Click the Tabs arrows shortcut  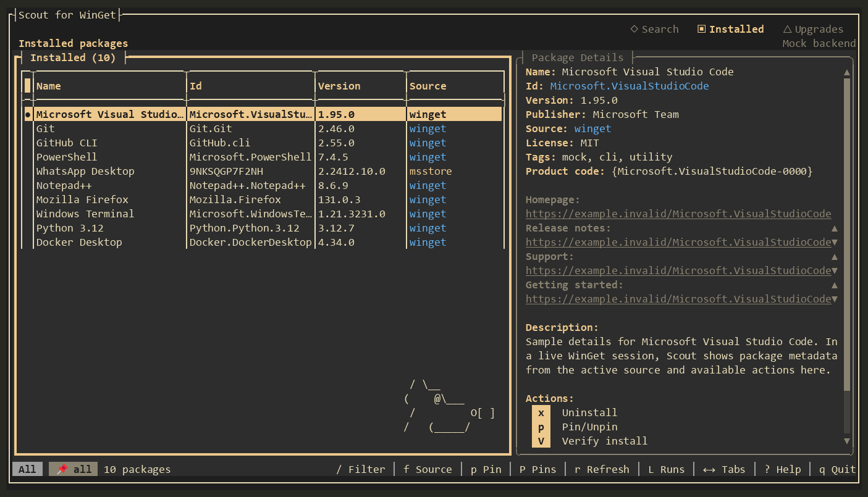(x=724, y=469)
